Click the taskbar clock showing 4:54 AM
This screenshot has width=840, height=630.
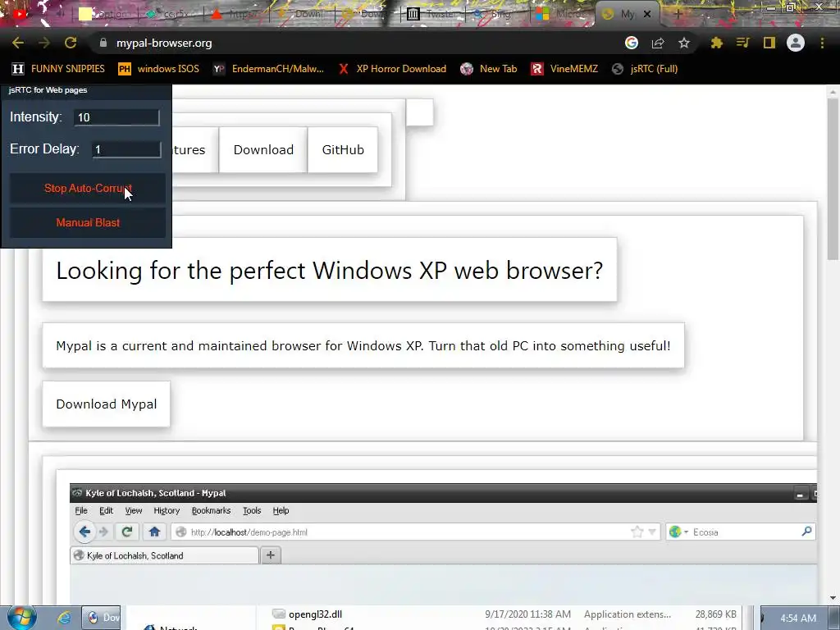point(798,619)
